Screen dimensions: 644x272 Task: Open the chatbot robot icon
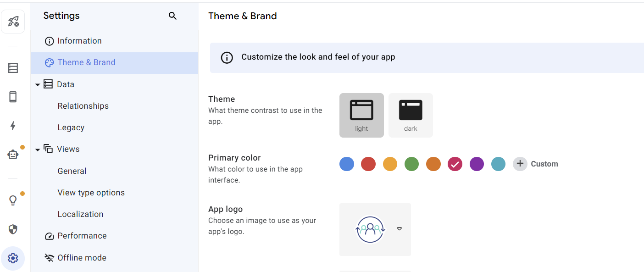pos(13,155)
